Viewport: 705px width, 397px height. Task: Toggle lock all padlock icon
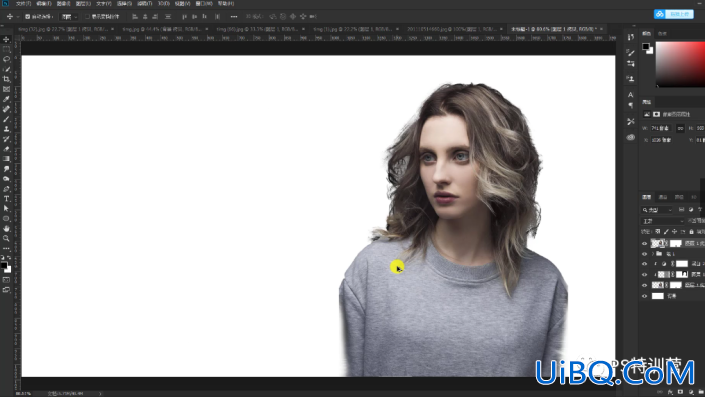(x=692, y=232)
